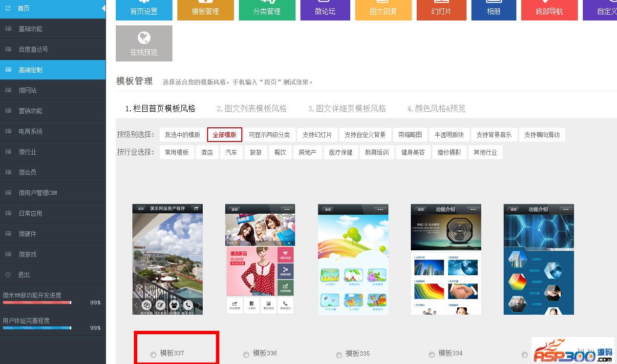Open the 幻灯片 tile
This screenshot has height=364, width=617.
(442, 10)
